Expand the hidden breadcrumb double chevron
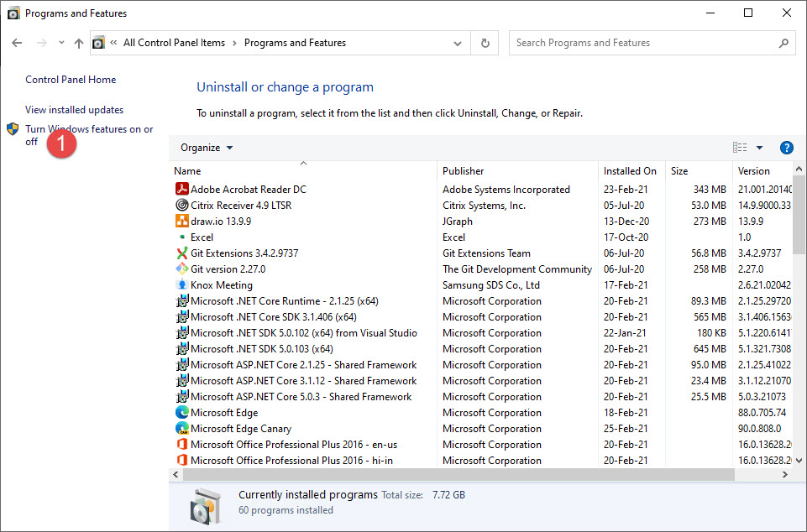Image resolution: width=807 pixels, height=532 pixels. pos(113,43)
